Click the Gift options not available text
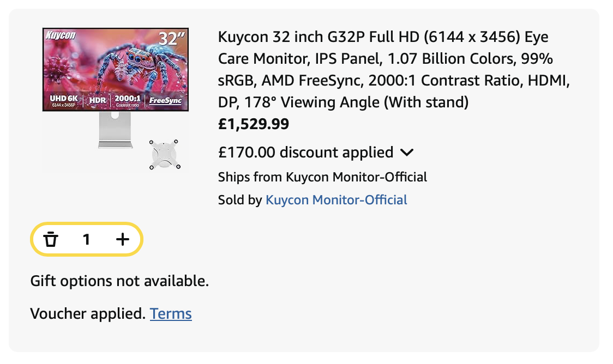 pos(119,282)
